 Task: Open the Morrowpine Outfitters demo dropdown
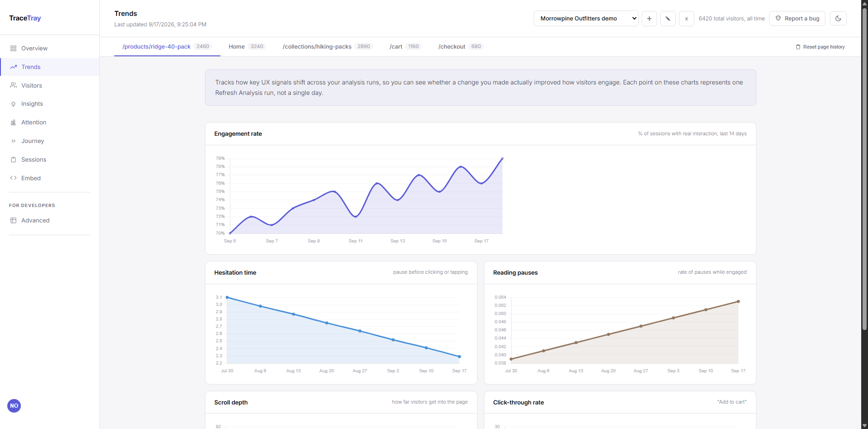pyautogui.click(x=586, y=19)
